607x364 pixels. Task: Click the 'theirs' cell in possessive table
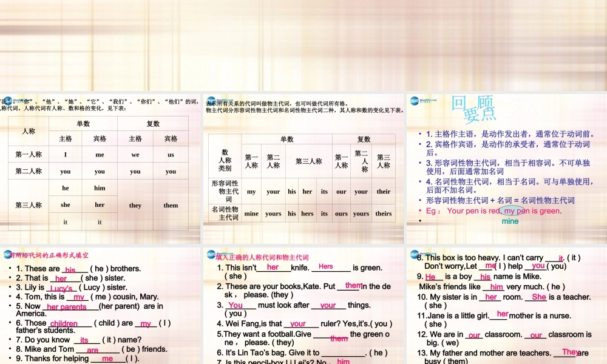(383, 214)
